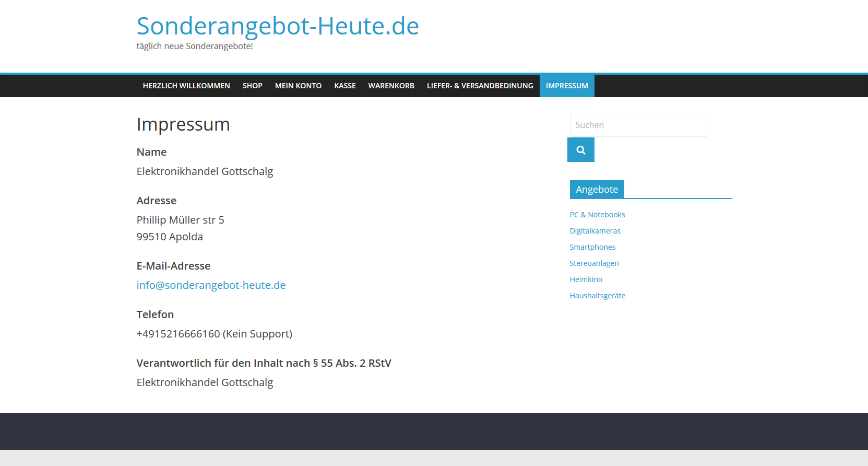
Task: Click the 'Verantwortlich für den Inhalt' heading
Action: pos(264,363)
